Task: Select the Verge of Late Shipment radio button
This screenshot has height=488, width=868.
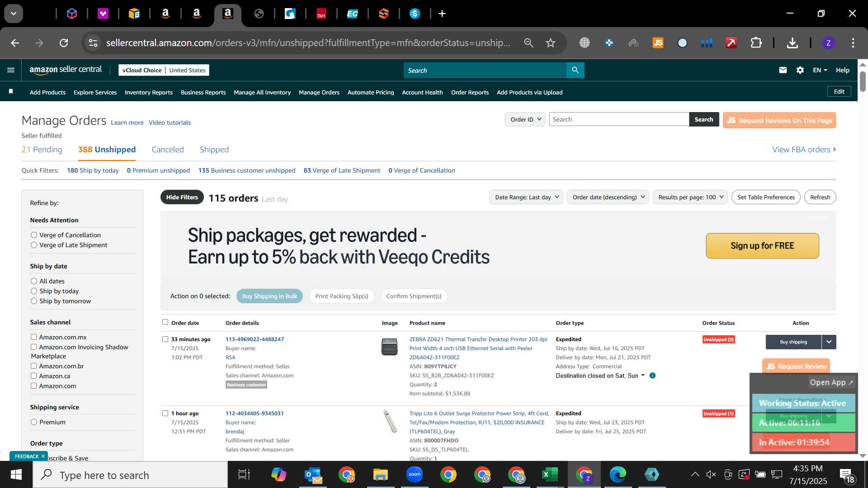Action: (34, 245)
